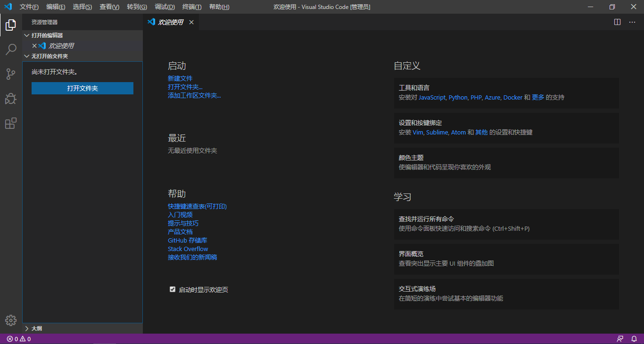Viewport: 644px width, 344px height.
Task: Click the 打开文件夹 button
Action: (82, 88)
